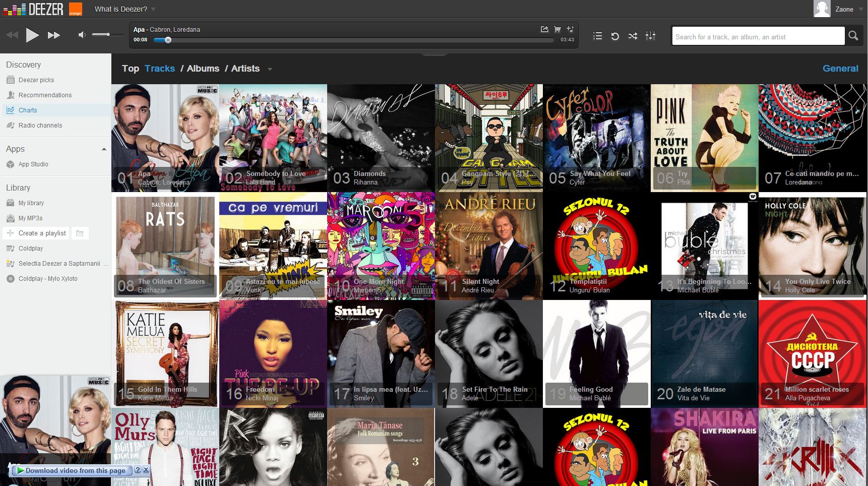Open Recommendations in the sidebar

(45, 95)
